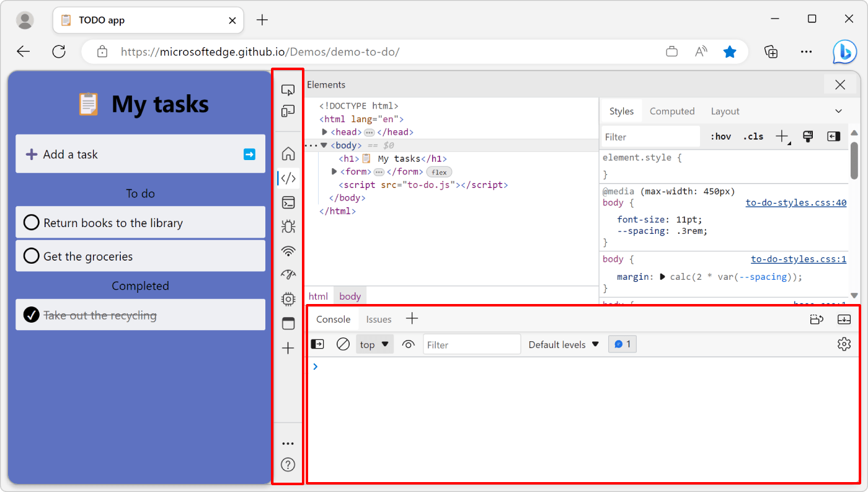The width and height of the screenshot is (868, 492).
Task: Toggle device emulation mode
Action: click(x=288, y=111)
